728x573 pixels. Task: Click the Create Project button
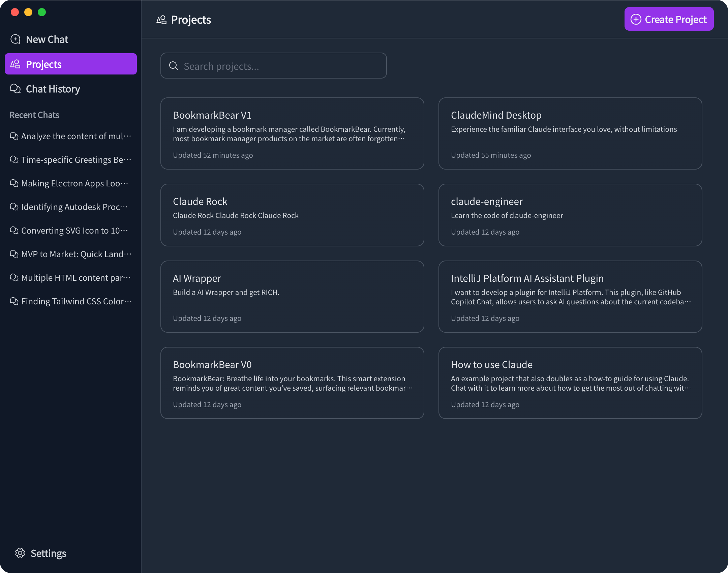point(669,19)
